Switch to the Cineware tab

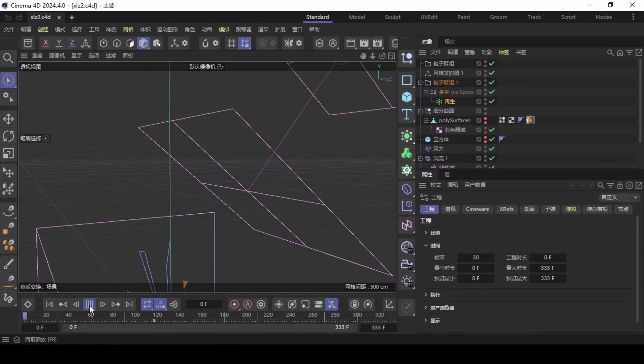coord(477,209)
